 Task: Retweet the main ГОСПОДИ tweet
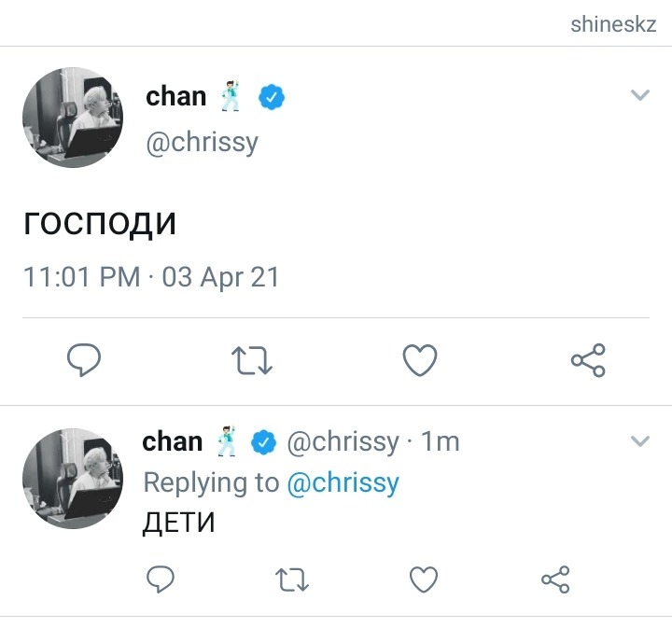pyautogui.click(x=252, y=360)
